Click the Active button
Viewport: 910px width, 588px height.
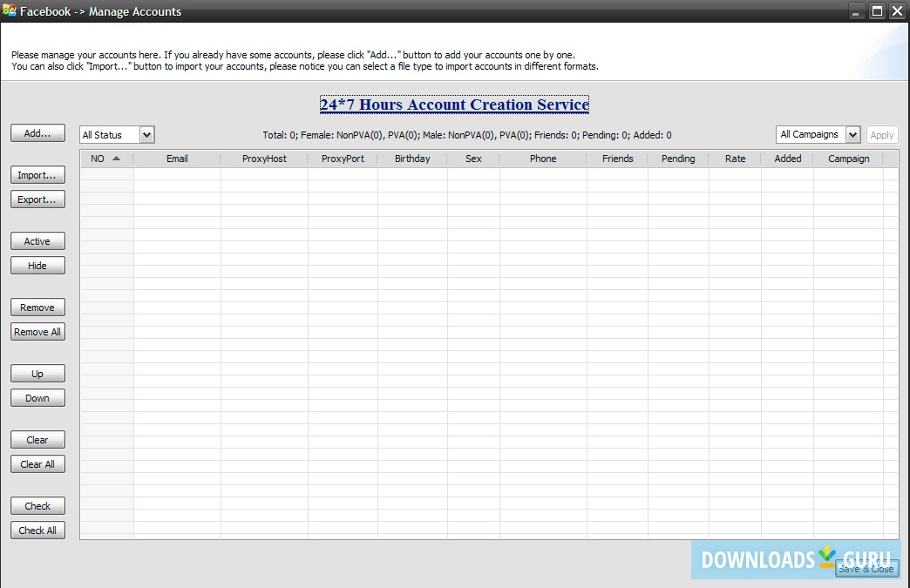pyautogui.click(x=37, y=241)
